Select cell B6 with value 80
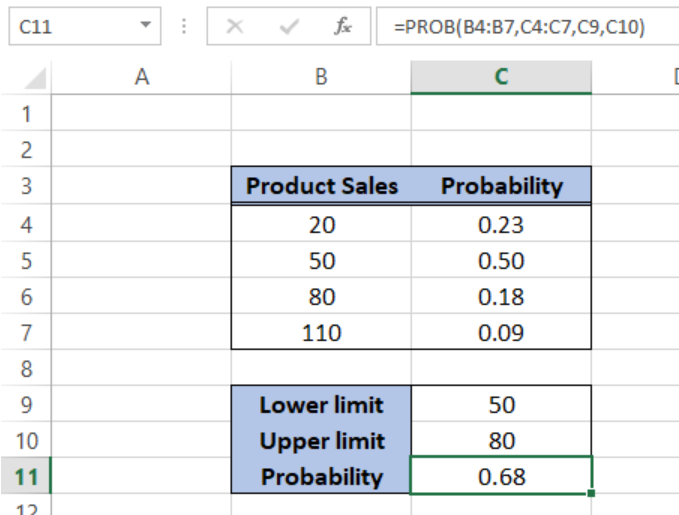Viewport: 679px width, 515px height. (x=321, y=297)
